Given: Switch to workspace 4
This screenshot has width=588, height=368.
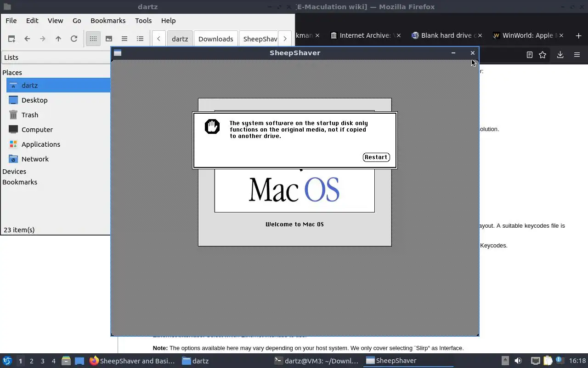Looking at the screenshot, I should [x=54, y=361].
